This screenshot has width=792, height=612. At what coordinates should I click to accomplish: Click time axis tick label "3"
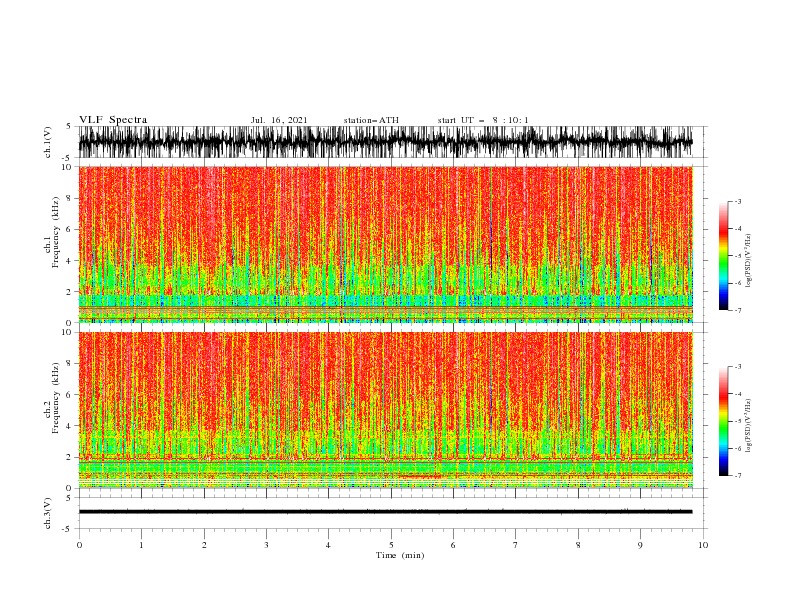[x=266, y=545]
